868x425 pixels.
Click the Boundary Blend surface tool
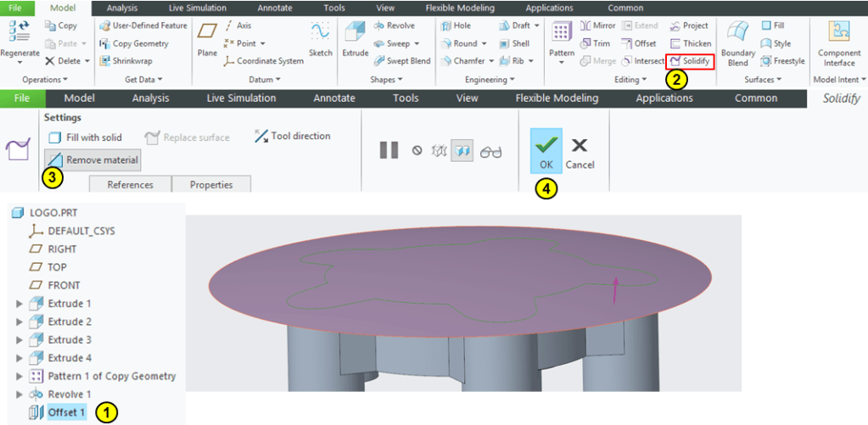(737, 43)
